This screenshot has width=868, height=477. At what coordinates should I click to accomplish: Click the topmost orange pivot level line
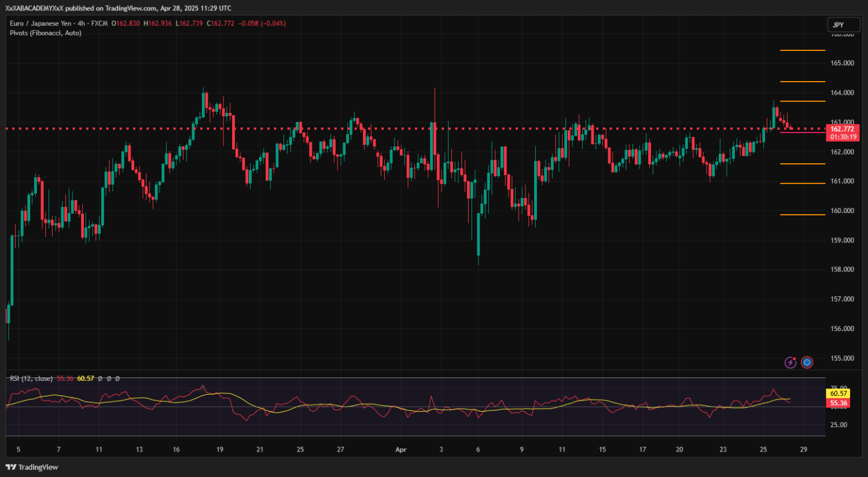(x=802, y=51)
